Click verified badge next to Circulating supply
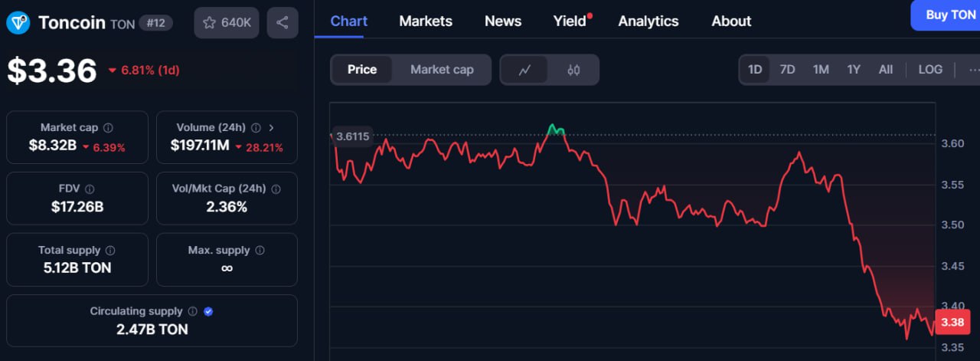Screen dimensions: 980x361 click(x=208, y=311)
